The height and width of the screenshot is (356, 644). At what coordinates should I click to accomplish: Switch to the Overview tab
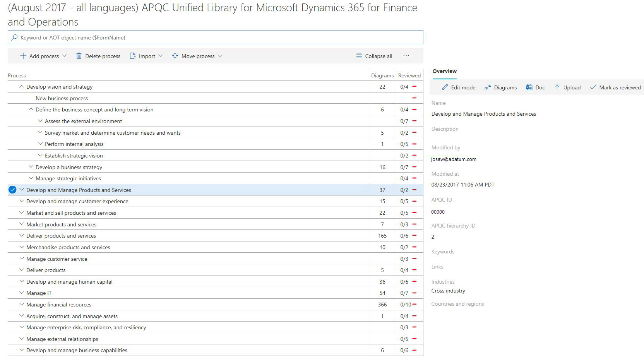click(x=444, y=71)
